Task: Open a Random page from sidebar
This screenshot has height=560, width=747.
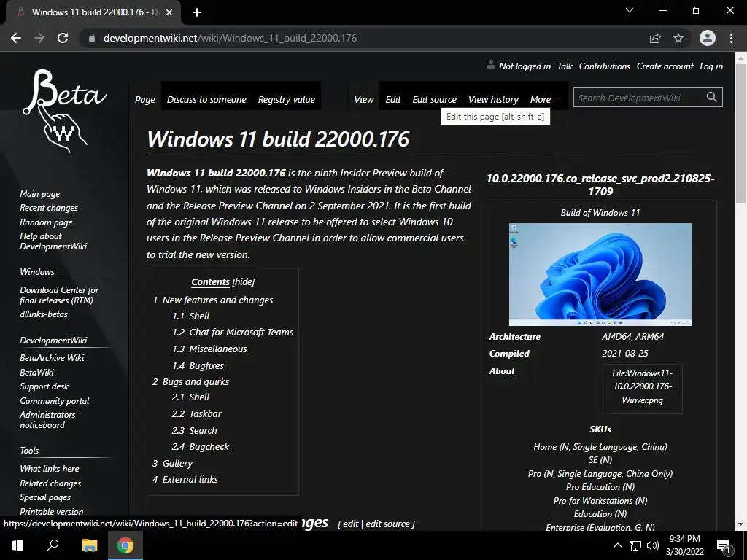Action: click(x=46, y=222)
